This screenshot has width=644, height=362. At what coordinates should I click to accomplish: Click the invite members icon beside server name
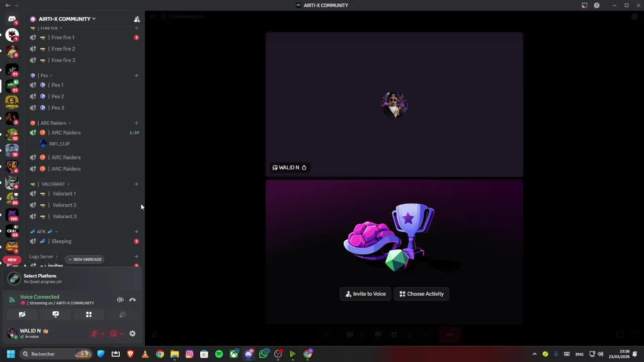[x=137, y=19]
